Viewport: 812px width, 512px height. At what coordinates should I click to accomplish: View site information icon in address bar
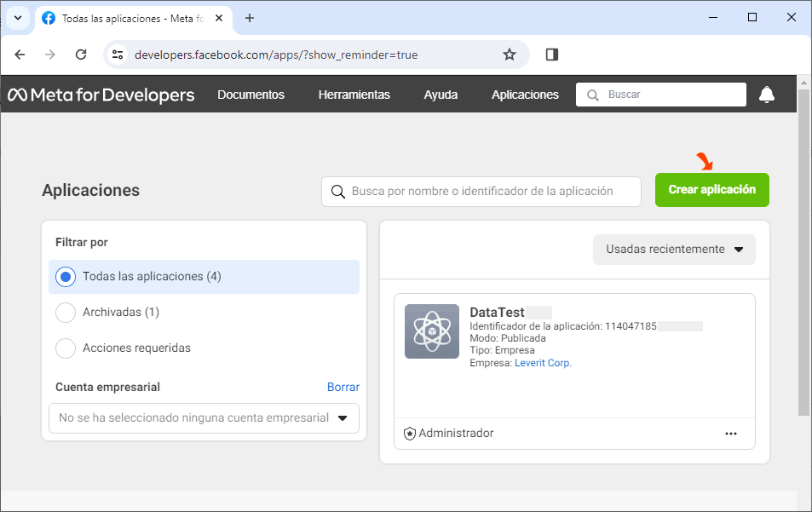(x=118, y=55)
